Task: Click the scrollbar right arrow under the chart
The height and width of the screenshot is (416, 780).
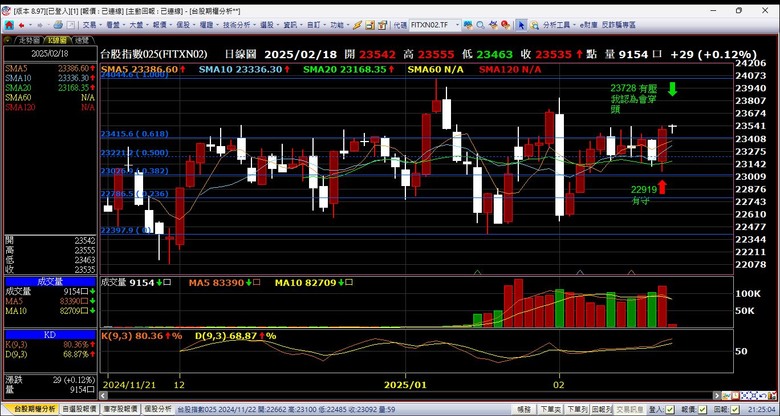Action: tap(717, 396)
